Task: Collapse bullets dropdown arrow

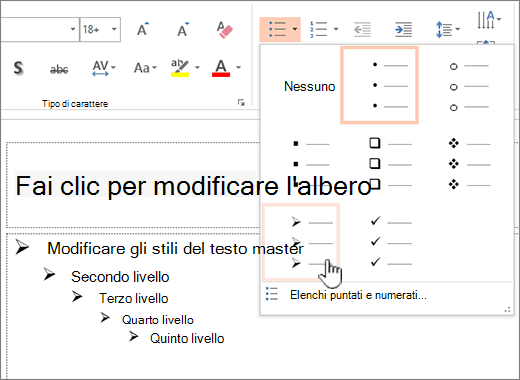Action: tap(295, 29)
